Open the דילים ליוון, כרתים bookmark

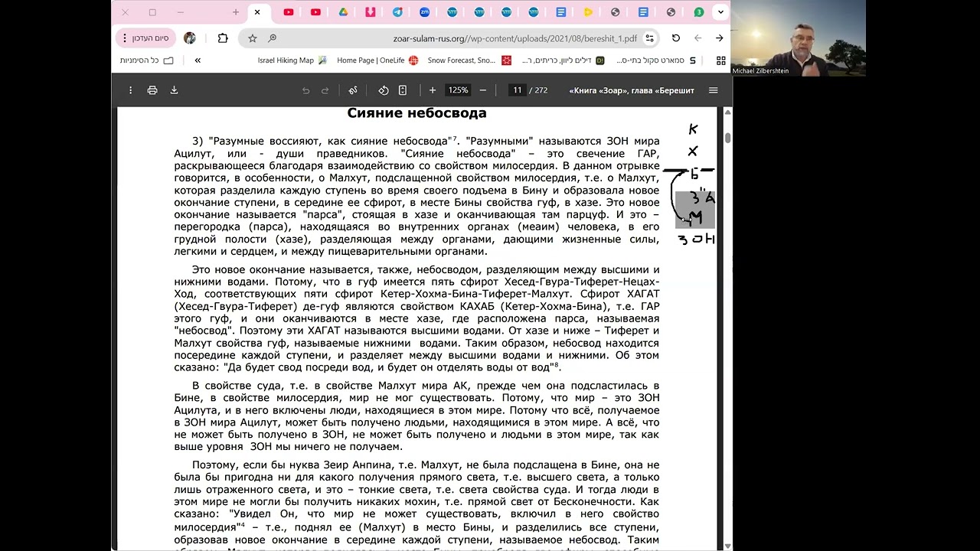click(x=563, y=60)
